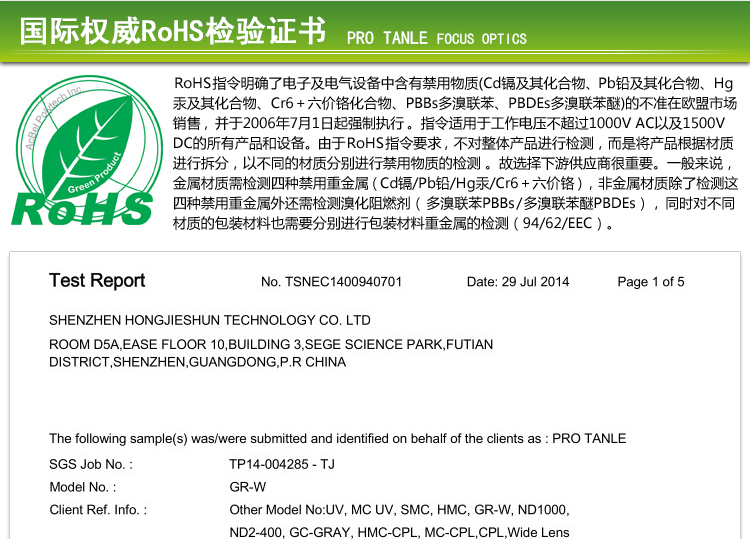Image resolution: width=750 pixels, height=539 pixels.
Task: Click the PRO TANLE FOCUS OPTICS text
Action: tap(436, 39)
